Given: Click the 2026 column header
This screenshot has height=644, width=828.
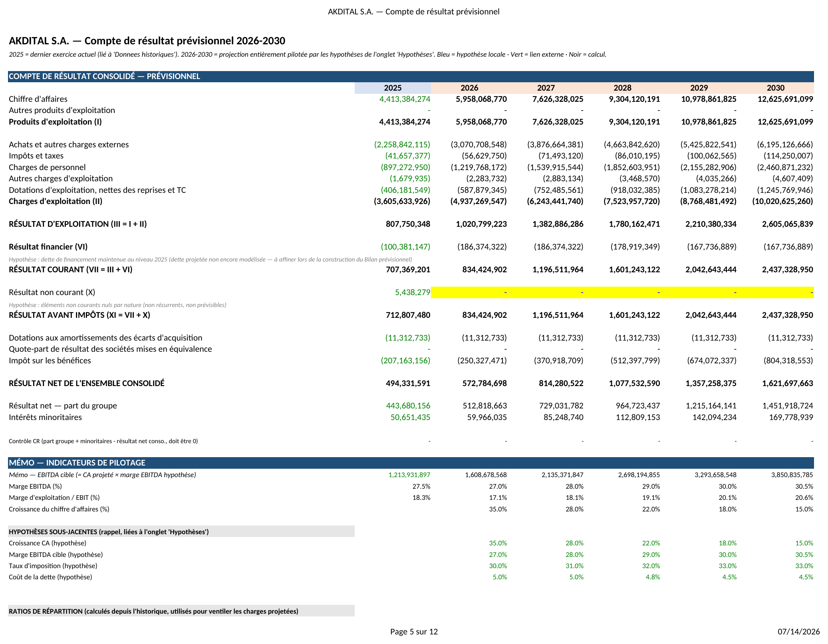Looking at the screenshot, I should coord(469,88).
